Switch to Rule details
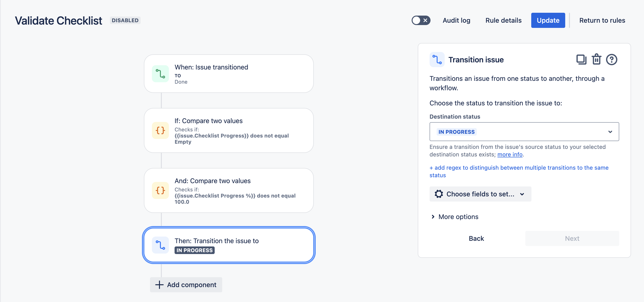Viewport: 644px width, 302px height. click(x=503, y=20)
